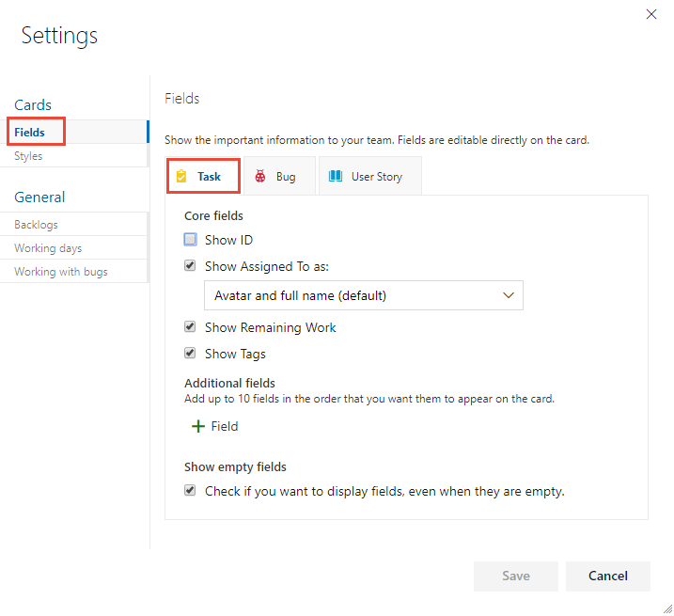Screen dimensions: 674x616
Task: Click the 'Add up to 10 fields' description
Action: point(369,399)
